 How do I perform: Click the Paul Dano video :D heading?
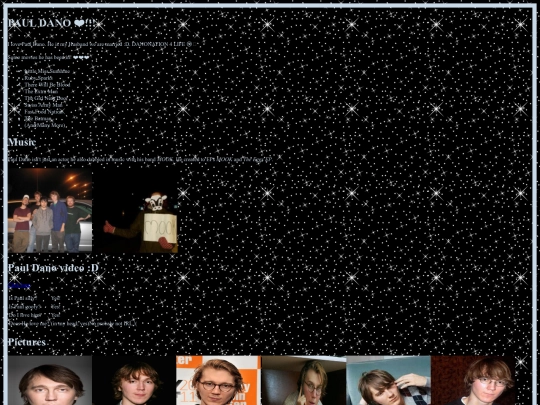53,268
